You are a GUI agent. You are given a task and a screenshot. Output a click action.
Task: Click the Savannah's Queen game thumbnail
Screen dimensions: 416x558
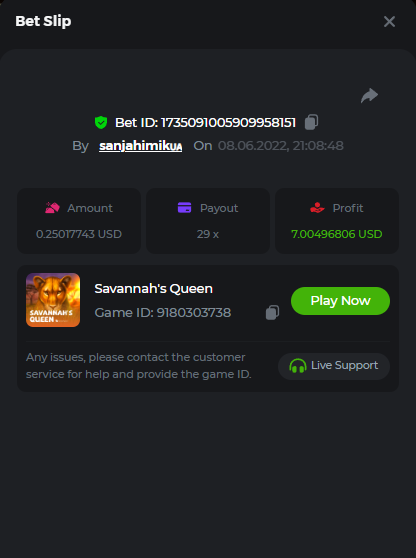coord(53,300)
